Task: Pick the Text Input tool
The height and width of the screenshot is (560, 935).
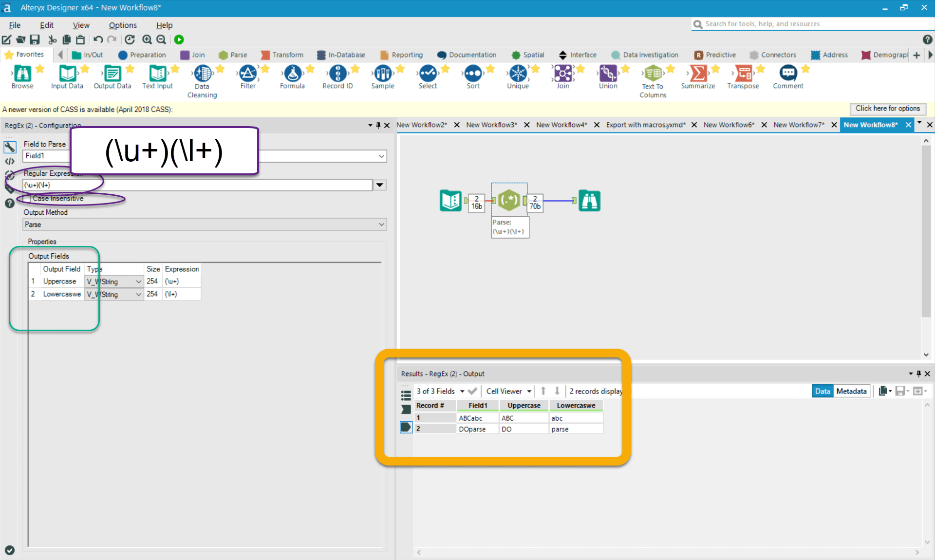Action: tap(157, 74)
